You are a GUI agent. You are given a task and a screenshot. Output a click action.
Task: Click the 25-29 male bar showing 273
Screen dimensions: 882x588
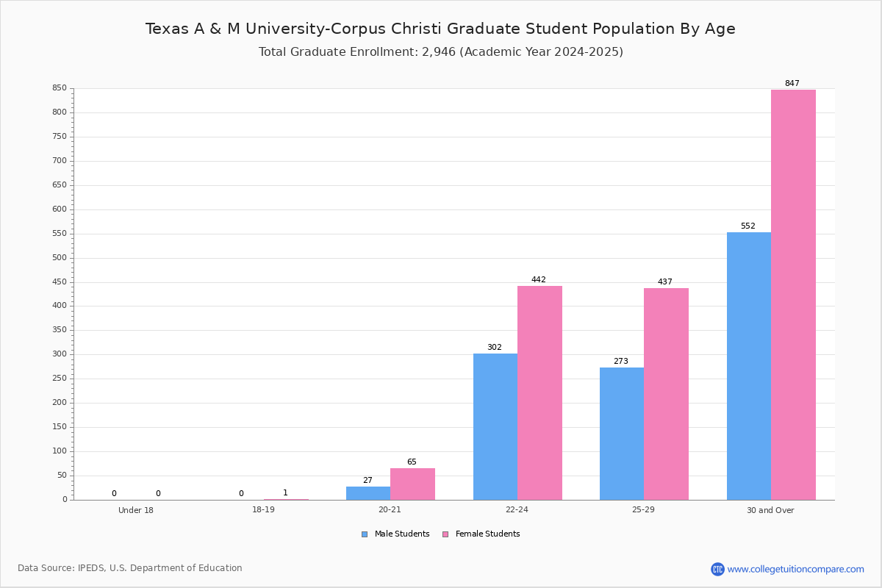pyautogui.click(x=622, y=434)
